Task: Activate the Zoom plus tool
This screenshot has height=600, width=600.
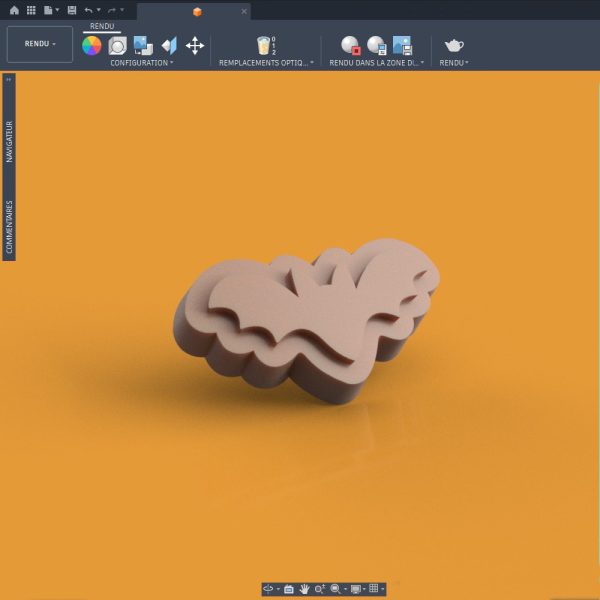Action: click(x=320, y=589)
